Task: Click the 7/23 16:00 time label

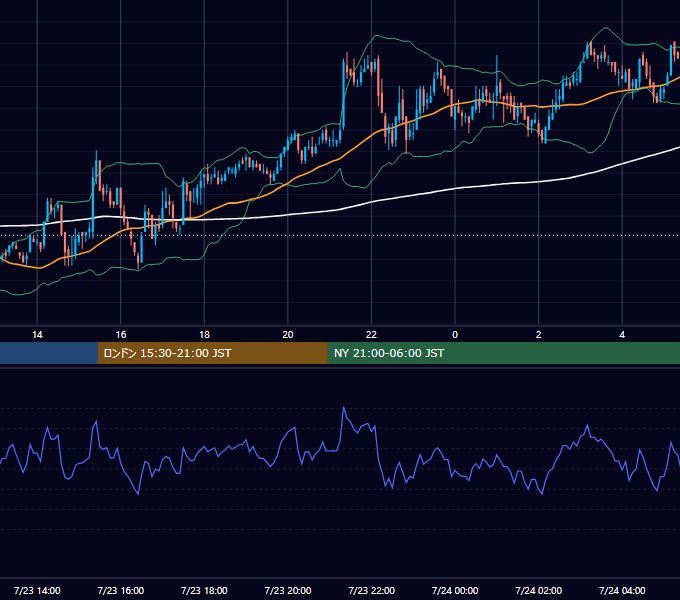Action: click(x=121, y=590)
